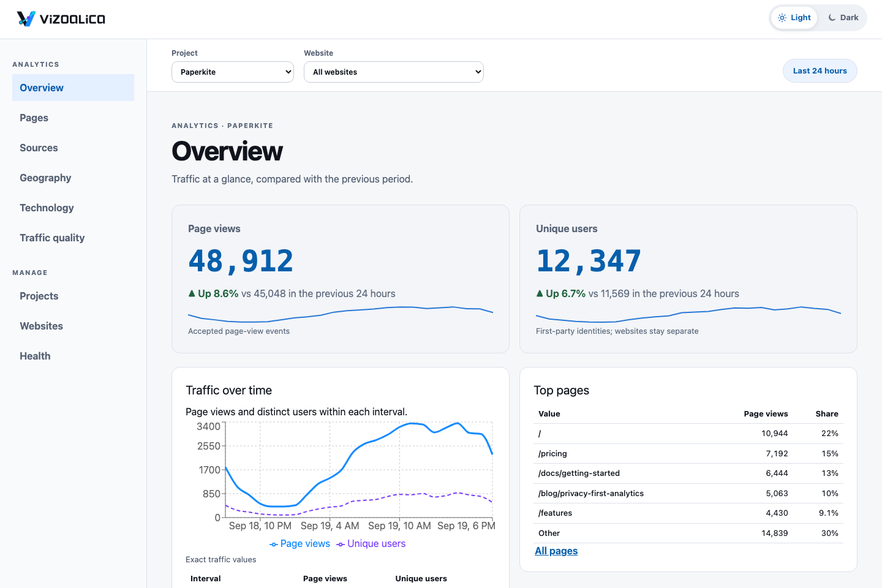
Task: Go to Projects under Manage
Action: click(x=73, y=296)
